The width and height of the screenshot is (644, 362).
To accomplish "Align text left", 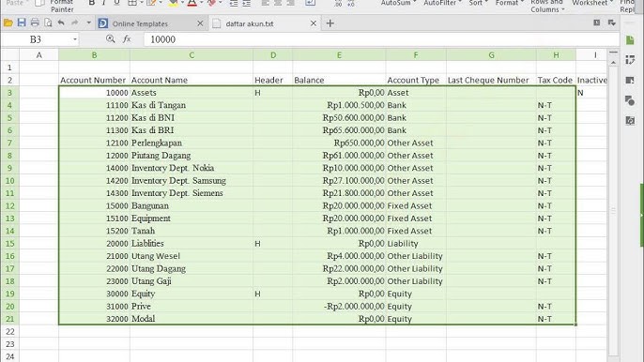I will (x=266, y=3).
